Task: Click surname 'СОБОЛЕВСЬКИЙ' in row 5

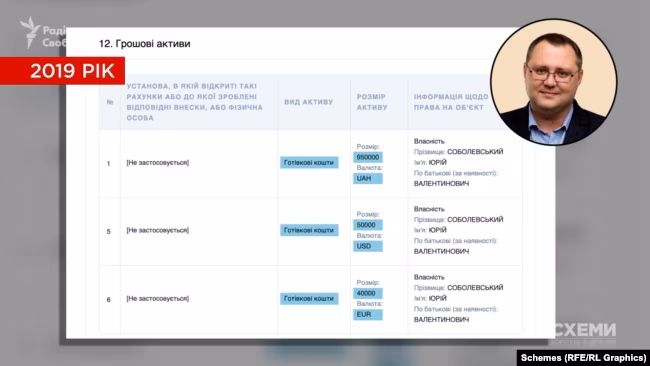Action: coord(475,220)
